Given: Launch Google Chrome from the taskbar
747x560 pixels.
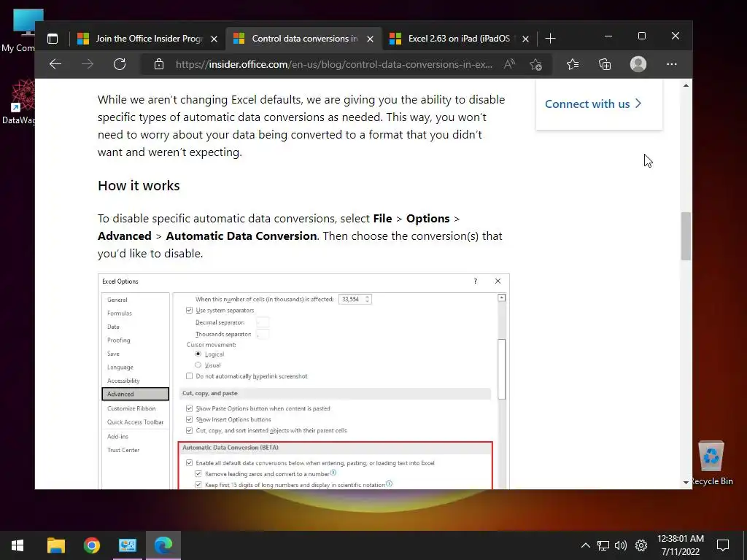Looking at the screenshot, I should (x=91, y=545).
